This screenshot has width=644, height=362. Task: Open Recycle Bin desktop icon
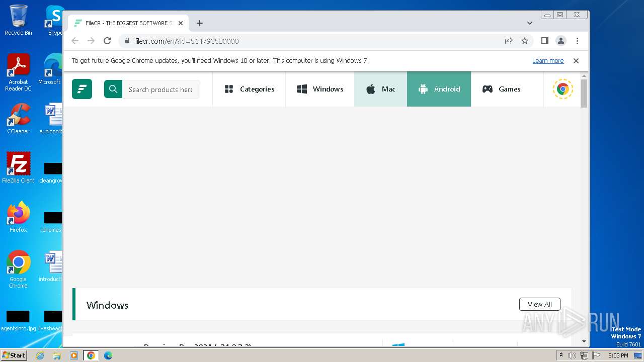pyautogui.click(x=18, y=20)
